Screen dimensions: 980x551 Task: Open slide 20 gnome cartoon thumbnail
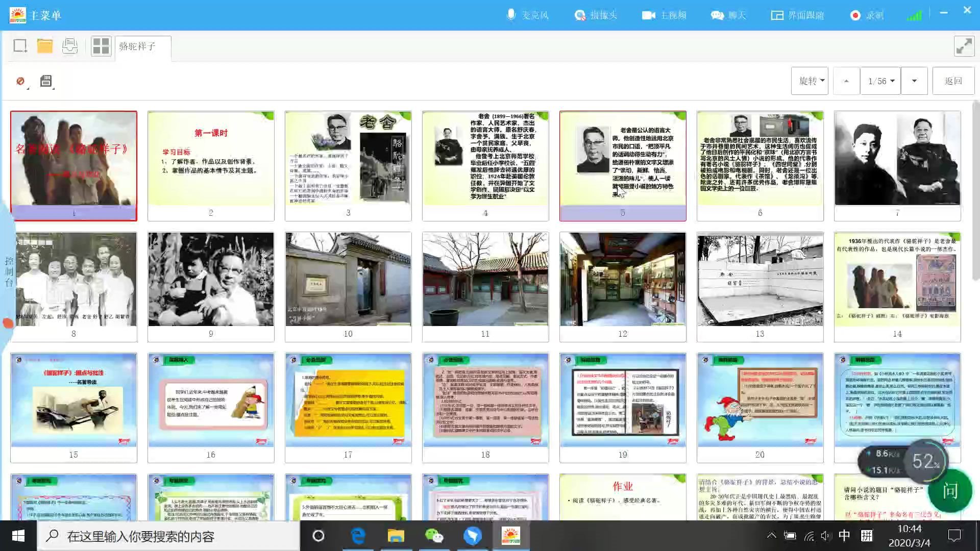(x=760, y=408)
